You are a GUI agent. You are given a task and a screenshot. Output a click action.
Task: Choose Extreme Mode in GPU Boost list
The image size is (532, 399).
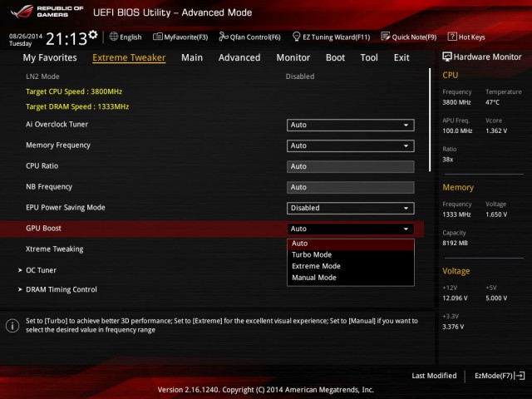click(351, 266)
